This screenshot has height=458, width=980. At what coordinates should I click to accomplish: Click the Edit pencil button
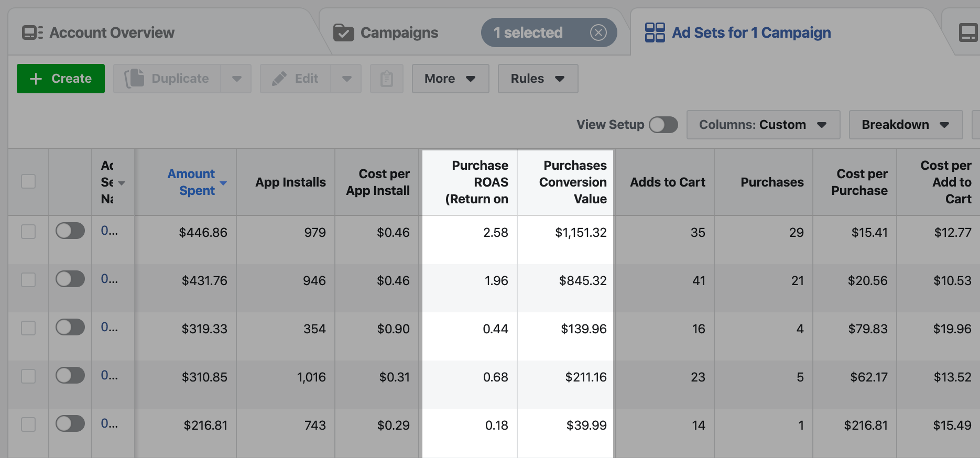coord(296,79)
